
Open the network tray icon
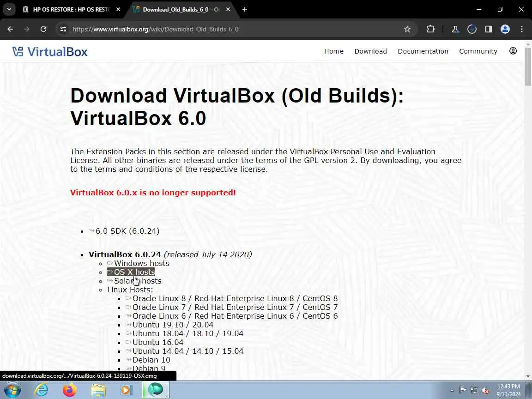point(474,391)
